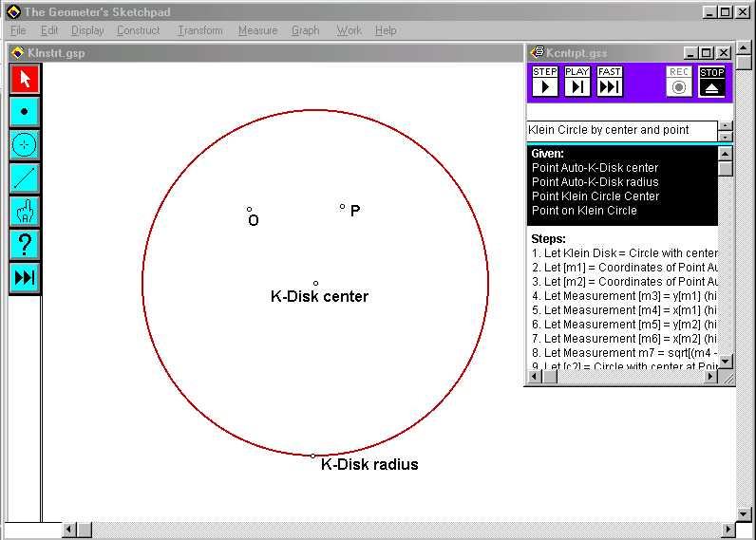This screenshot has height=540, width=756.
Task: Select script step 1 'Let Klein Disk'
Action: [x=624, y=253]
